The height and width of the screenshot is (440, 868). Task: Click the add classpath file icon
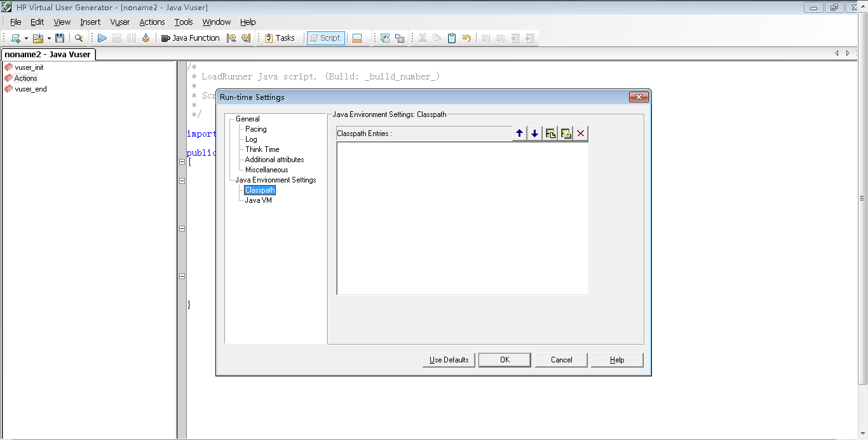550,134
